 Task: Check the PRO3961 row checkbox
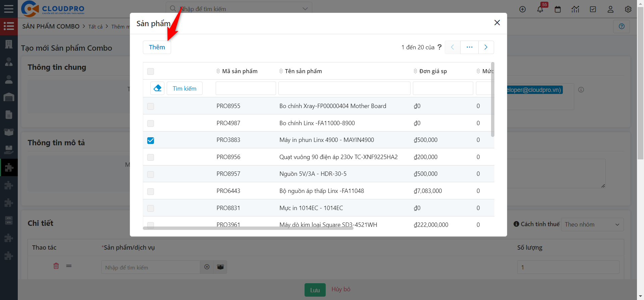pyautogui.click(x=151, y=224)
